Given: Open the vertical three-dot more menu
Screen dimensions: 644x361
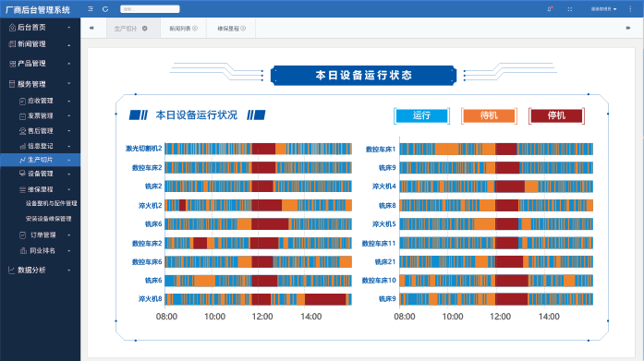Looking at the screenshot, I should point(630,9).
